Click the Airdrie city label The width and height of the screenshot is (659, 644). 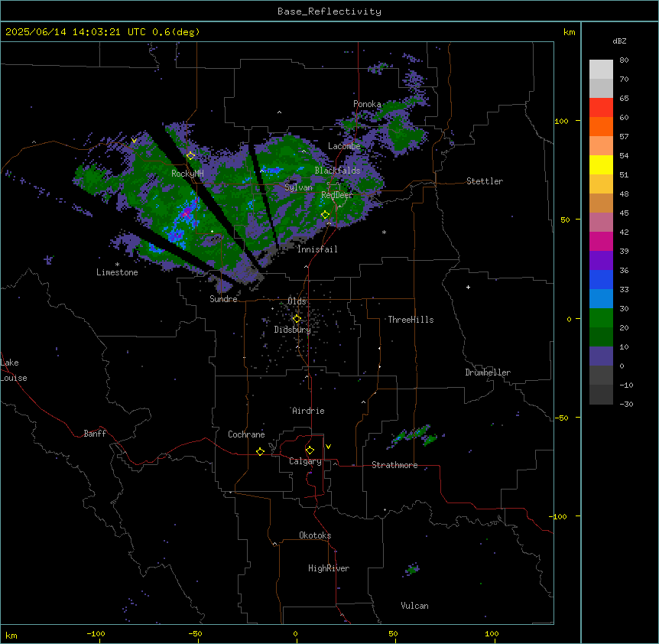(x=309, y=411)
